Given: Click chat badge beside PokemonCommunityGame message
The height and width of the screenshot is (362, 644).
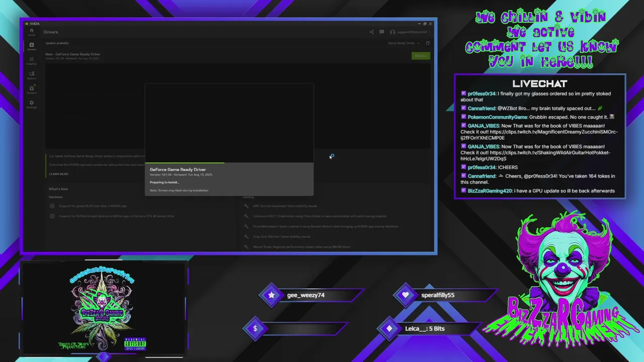Looking at the screenshot, I should 463,117.
